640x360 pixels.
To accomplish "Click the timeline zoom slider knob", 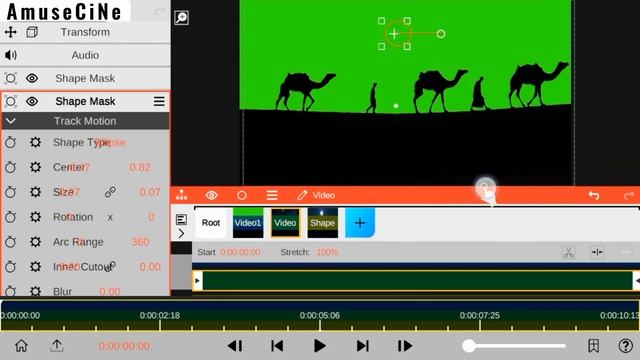I will (469, 346).
